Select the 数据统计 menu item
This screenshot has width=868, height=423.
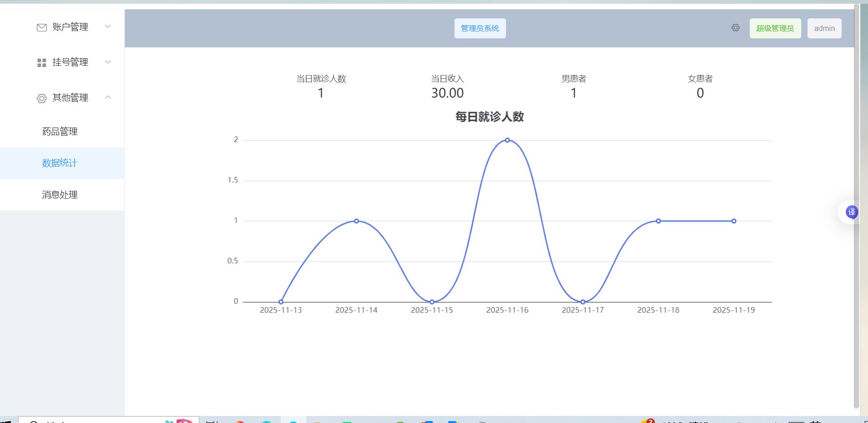point(60,163)
